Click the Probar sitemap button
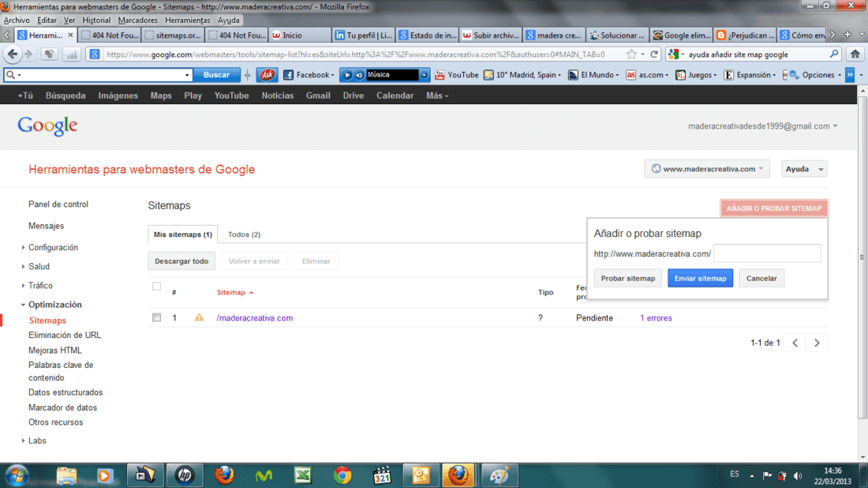The width and height of the screenshot is (868, 488). [x=628, y=278]
